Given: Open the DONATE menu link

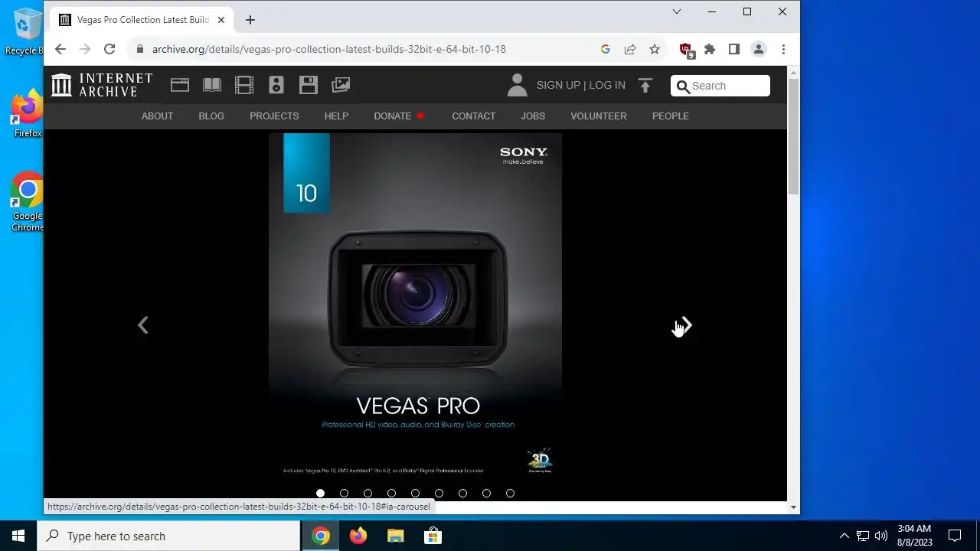Looking at the screenshot, I should tap(399, 116).
